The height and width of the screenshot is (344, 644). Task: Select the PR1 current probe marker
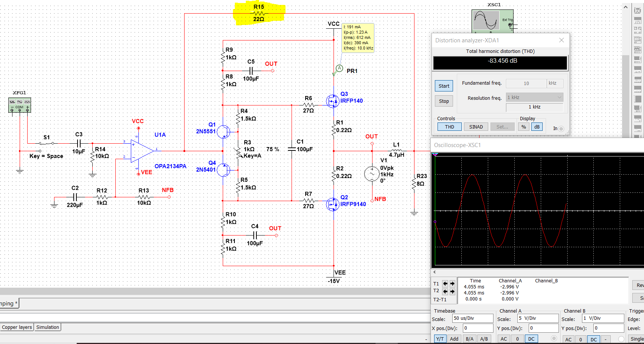click(x=339, y=68)
